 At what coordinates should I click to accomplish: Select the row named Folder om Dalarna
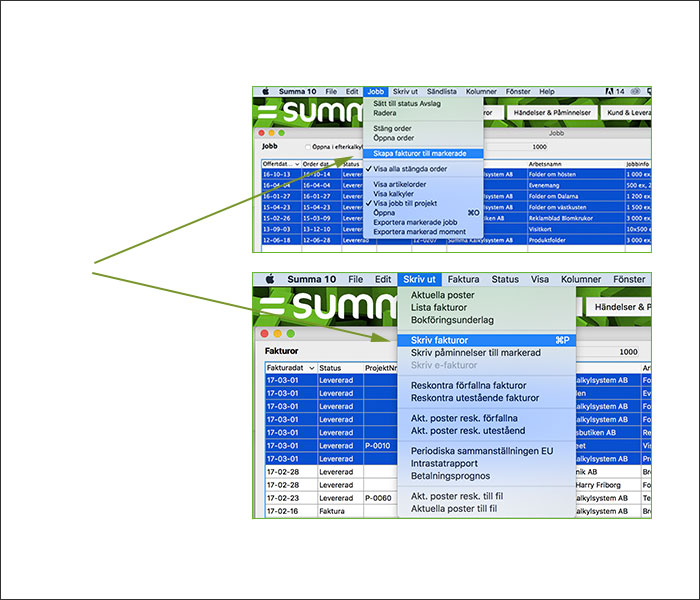(456, 196)
